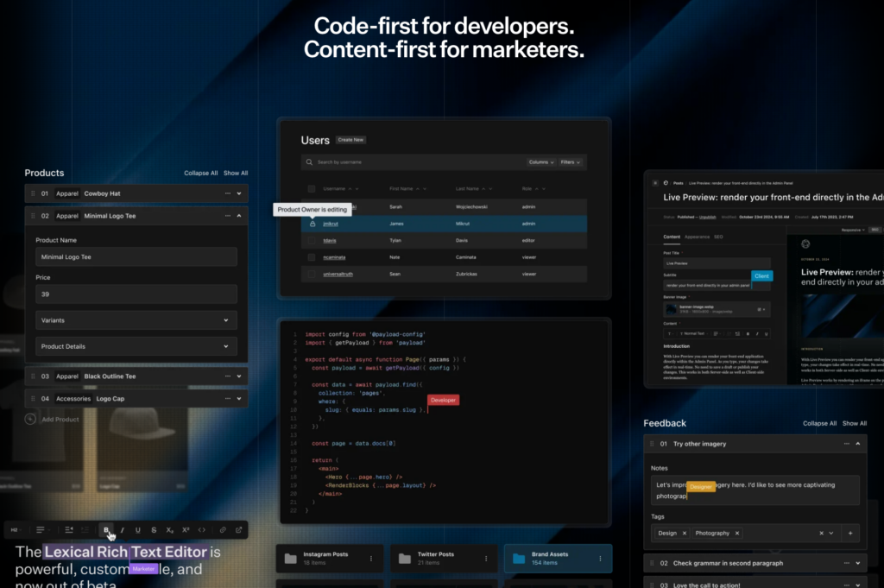884x588 pixels.
Task: Check the tdavis user row checkbox
Action: (x=311, y=241)
